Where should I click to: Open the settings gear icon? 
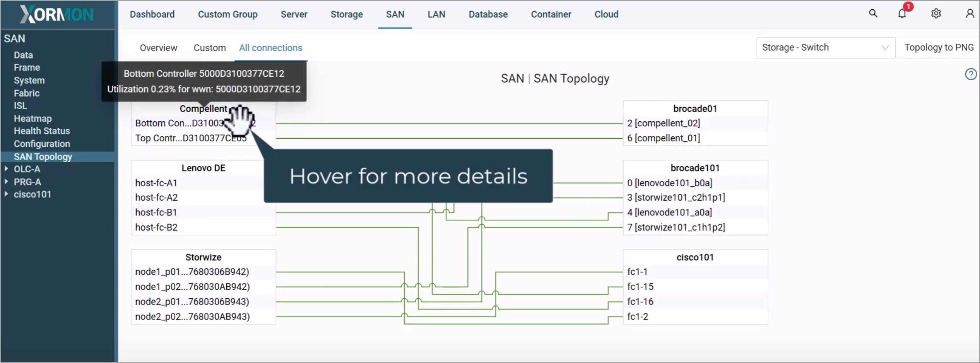936,14
